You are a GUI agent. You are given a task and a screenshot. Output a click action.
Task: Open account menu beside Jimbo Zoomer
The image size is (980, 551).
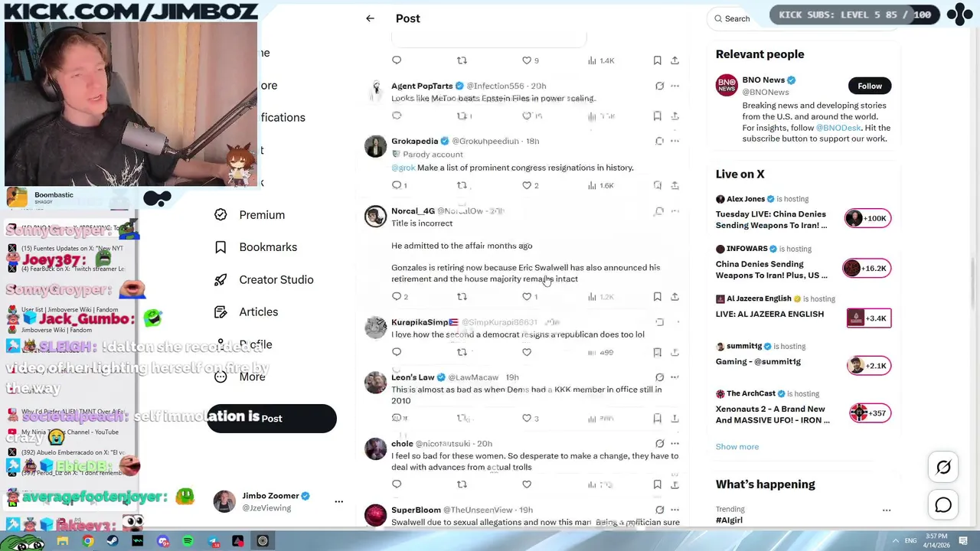tap(338, 502)
